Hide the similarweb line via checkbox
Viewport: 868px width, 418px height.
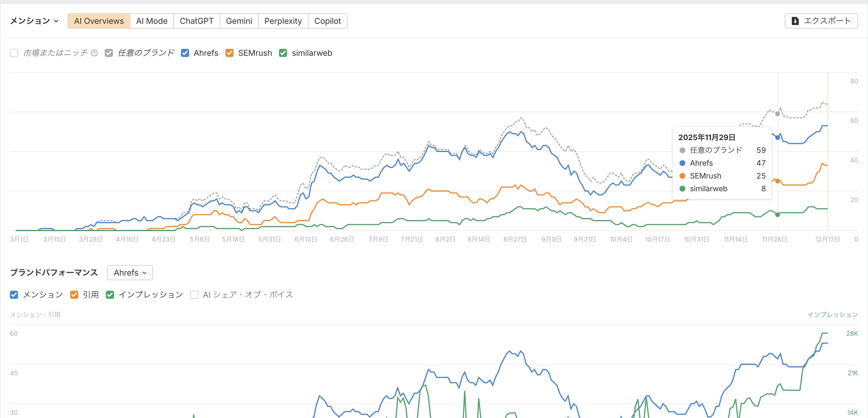[x=283, y=53]
